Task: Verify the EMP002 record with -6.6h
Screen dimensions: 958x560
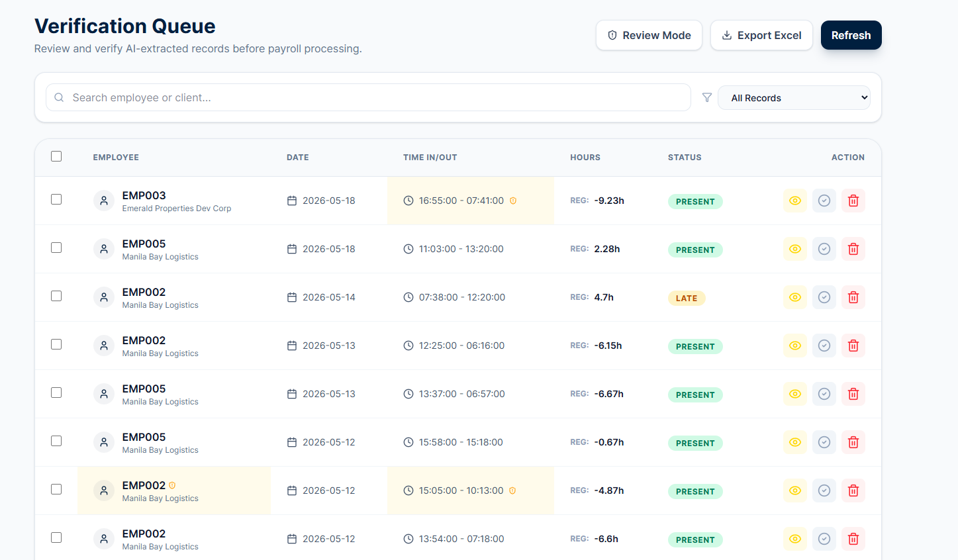Action: pyautogui.click(x=824, y=539)
